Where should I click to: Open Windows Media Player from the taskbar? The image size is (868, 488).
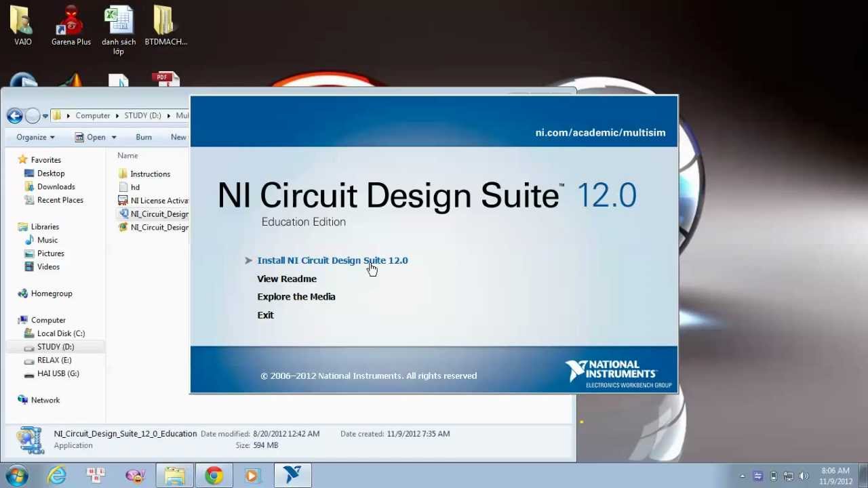pyautogui.click(x=253, y=476)
